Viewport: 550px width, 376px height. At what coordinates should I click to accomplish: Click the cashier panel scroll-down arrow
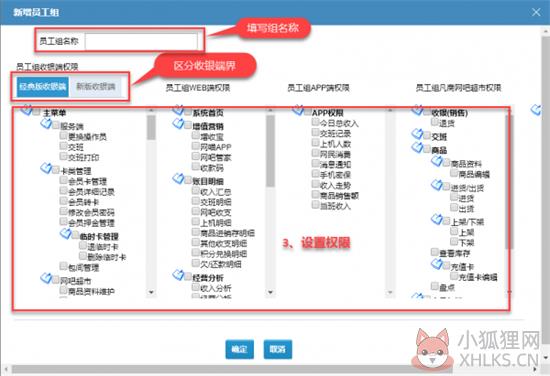click(151, 292)
